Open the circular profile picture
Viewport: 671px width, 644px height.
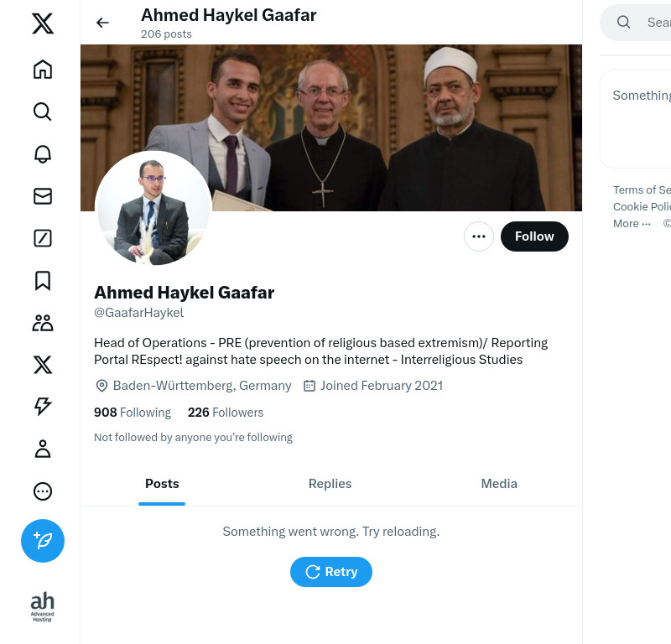point(153,210)
